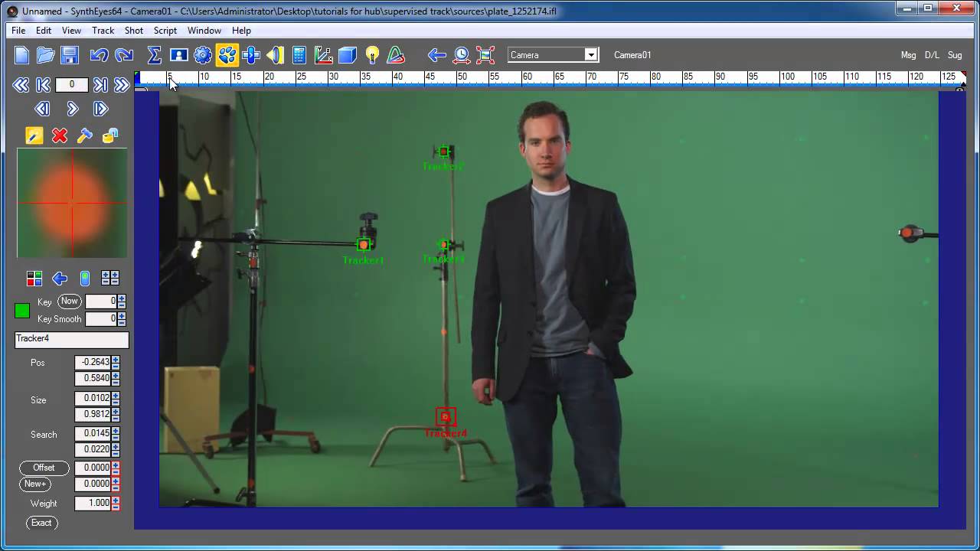Open the shot/image setup icon with person picture
Screen dimensions: 980x551
[179, 55]
